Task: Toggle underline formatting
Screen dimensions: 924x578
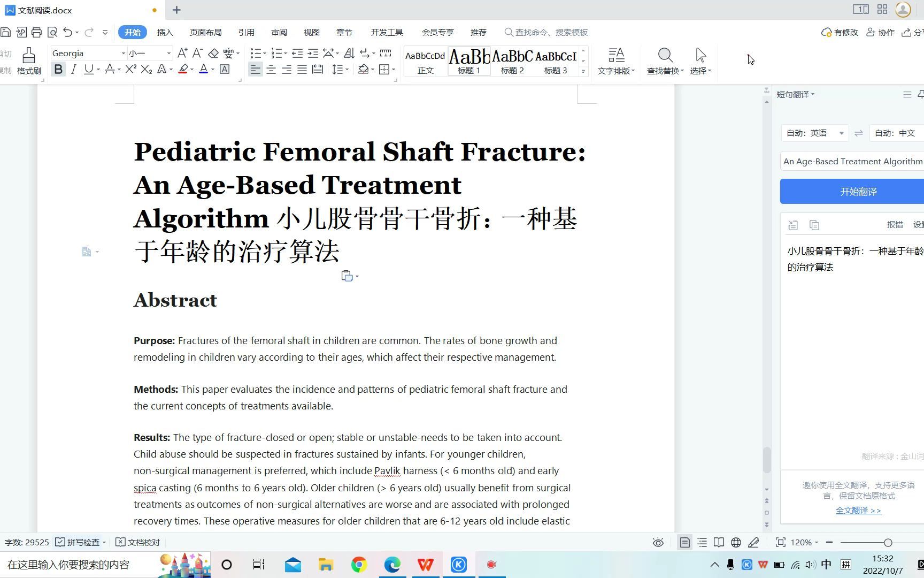Action: [89, 69]
